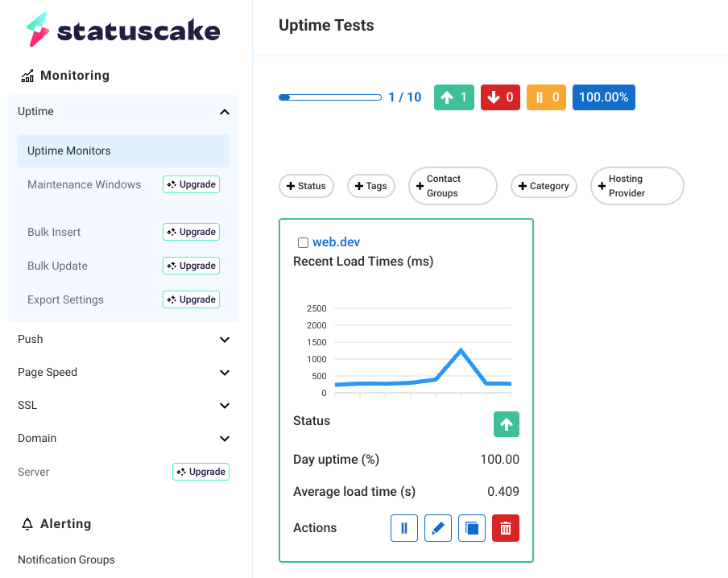This screenshot has width=728, height=578.
Task: Click the Monitoring section heading text
Action: 75,75
